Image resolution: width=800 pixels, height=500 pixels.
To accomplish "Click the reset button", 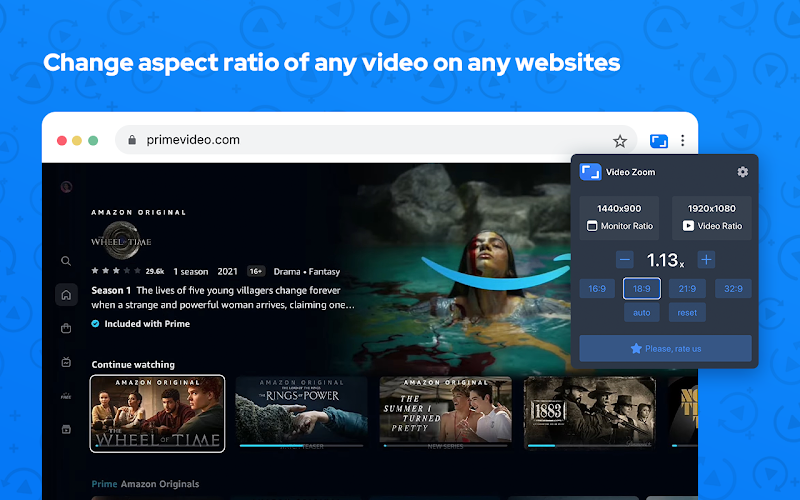I will pos(687,313).
